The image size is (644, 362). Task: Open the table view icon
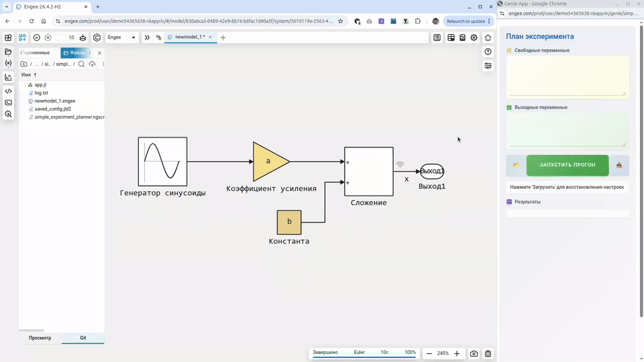coord(451,38)
